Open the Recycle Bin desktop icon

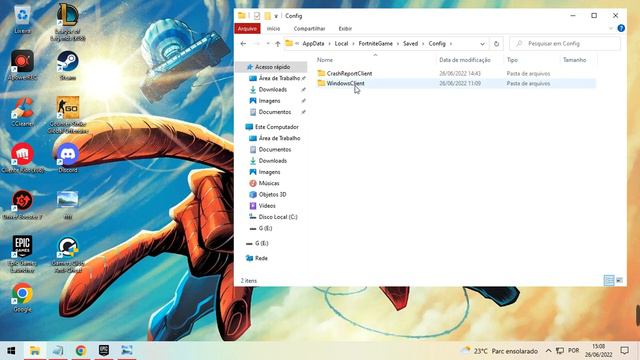click(22, 18)
